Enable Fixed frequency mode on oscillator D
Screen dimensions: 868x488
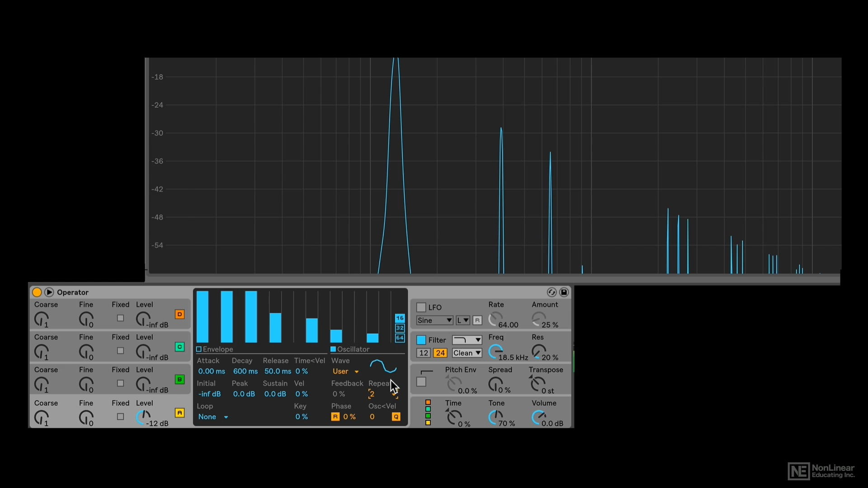[120, 318]
